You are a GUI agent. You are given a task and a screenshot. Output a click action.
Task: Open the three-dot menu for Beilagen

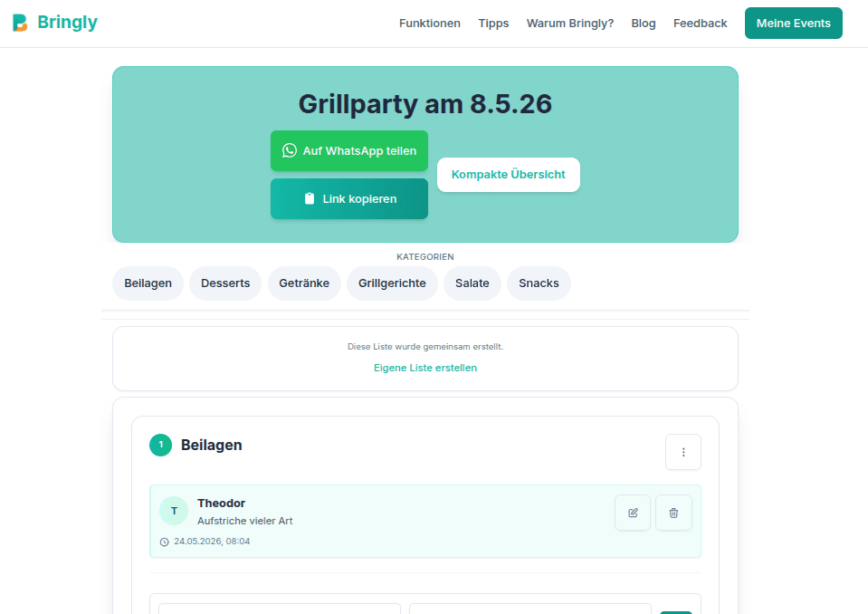click(x=683, y=452)
